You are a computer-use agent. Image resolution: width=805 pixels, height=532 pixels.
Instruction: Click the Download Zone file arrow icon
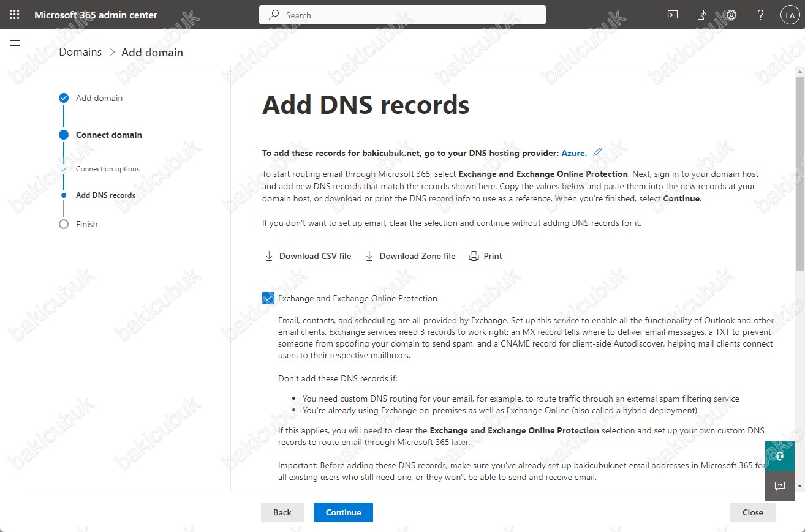(369, 257)
